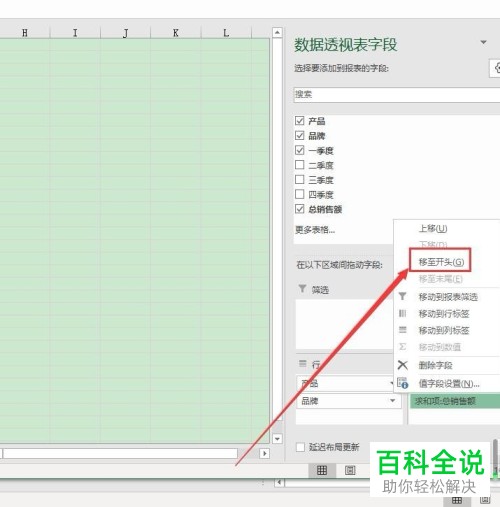Click the vertical scrollbar up arrow
Image resolution: width=500 pixels, height=507 pixels.
[277, 32]
